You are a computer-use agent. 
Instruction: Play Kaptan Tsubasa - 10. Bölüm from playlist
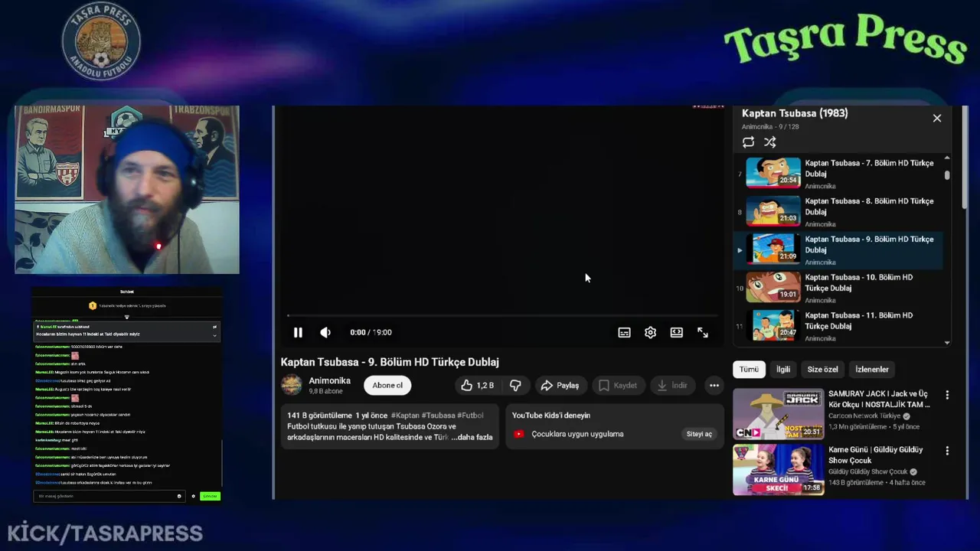pos(838,288)
